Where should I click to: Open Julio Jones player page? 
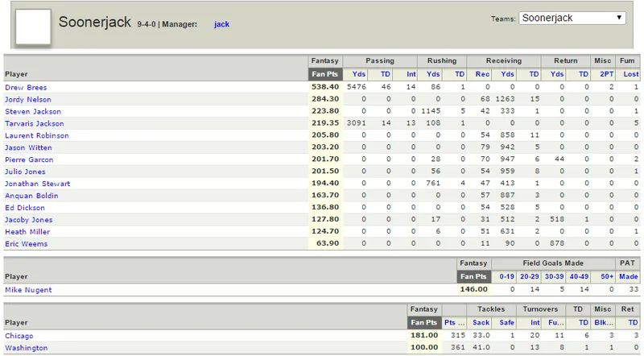tap(25, 172)
